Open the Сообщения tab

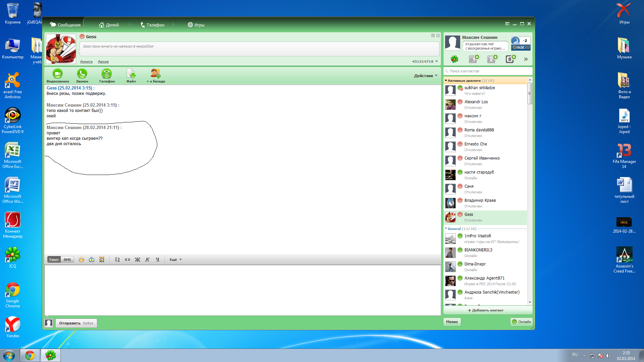pyautogui.click(x=65, y=25)
